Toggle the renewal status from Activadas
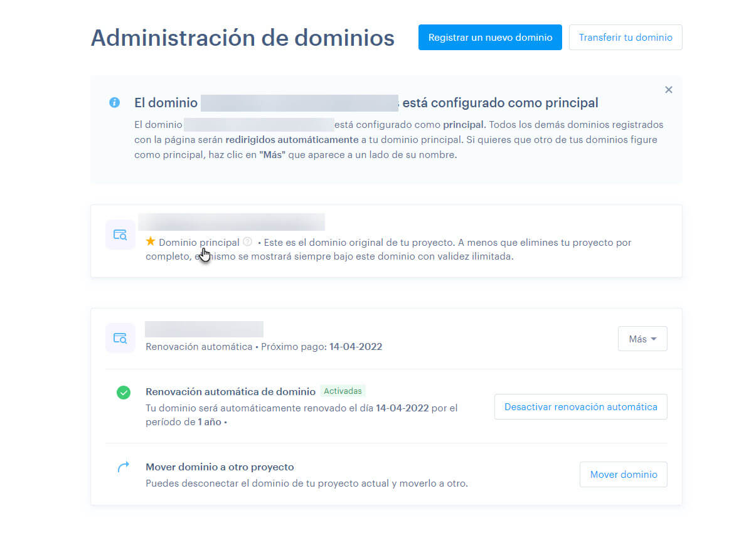 pos(343,391)
